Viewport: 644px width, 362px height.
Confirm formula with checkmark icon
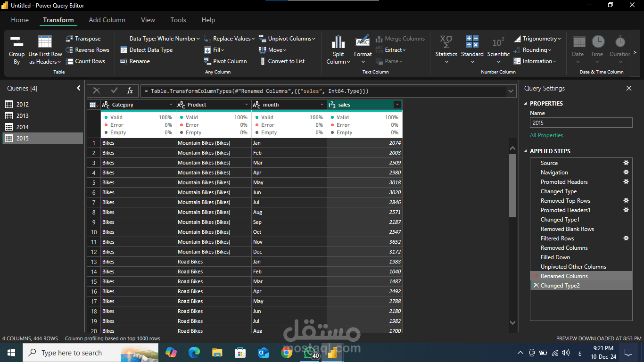coord(114,90)
